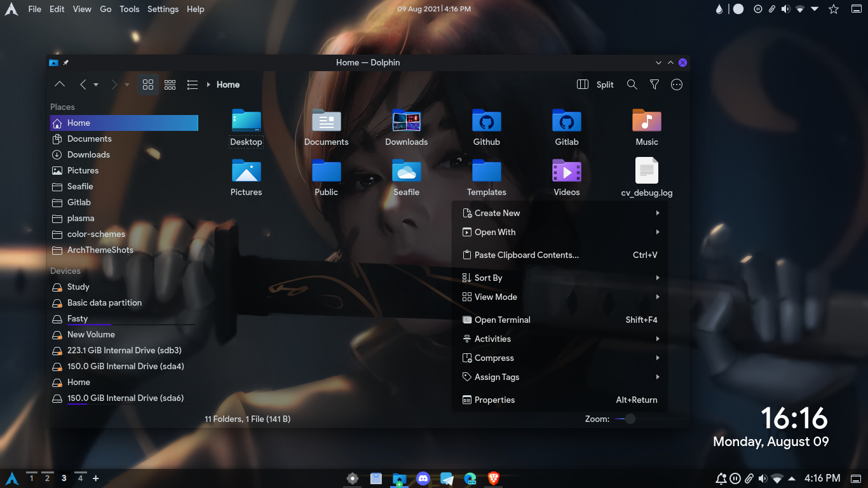Click the star icon in the system tray

tap(834, 9)
